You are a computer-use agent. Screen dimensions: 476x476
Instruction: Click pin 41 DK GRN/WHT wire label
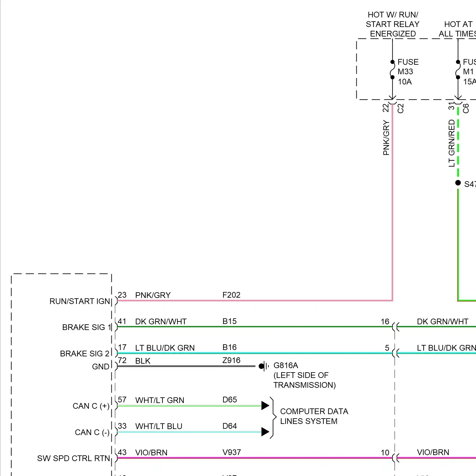click(161, 321)
